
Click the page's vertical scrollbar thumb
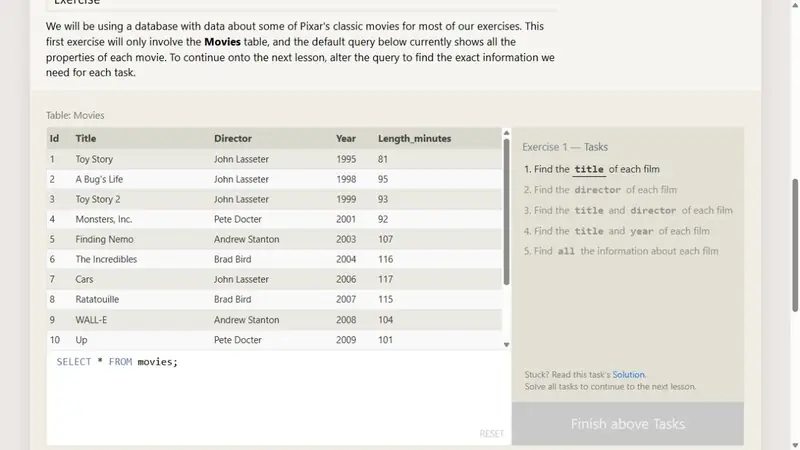pyautogui.click(x=795, y=245)
